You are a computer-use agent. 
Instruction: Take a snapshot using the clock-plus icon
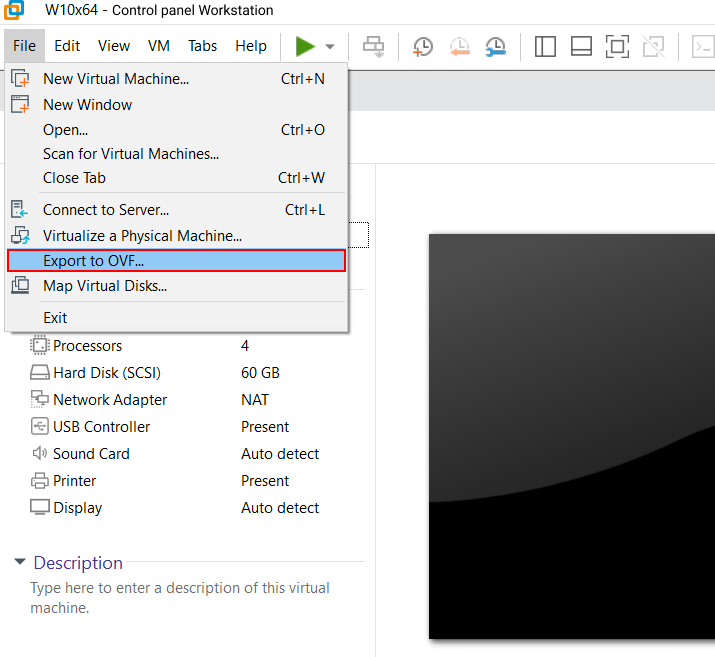(423, 46)
